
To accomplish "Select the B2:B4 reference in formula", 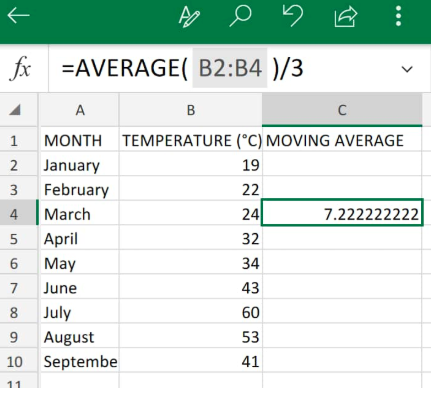I will coord(230,68).
